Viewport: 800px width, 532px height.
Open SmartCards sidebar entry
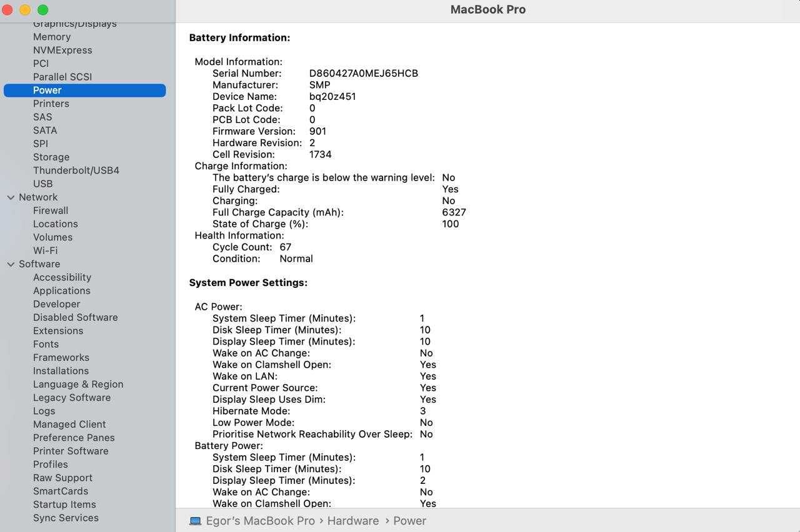pyautogui.click(x=61, y=491)
